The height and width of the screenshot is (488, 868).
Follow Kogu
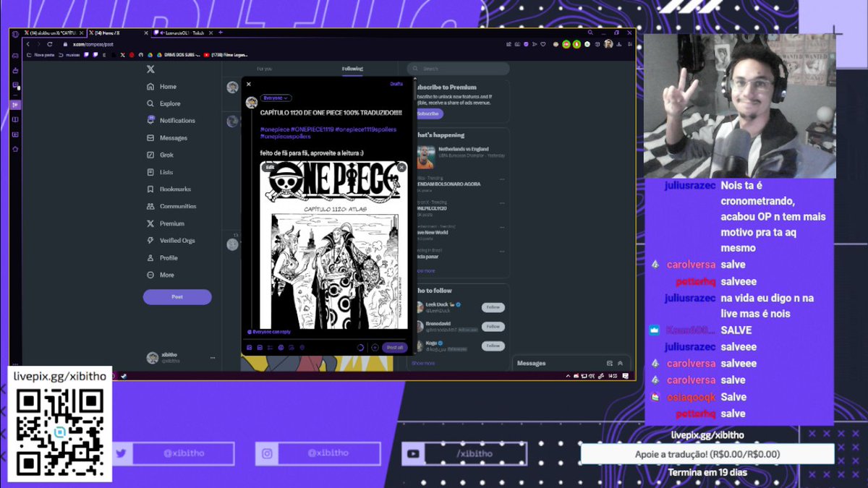pyautogui.click(x=493, y=346)
